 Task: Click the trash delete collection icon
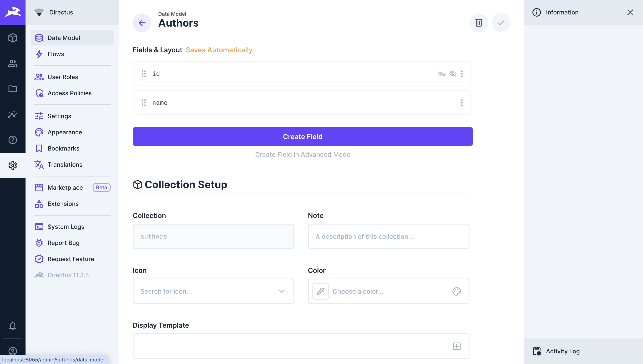click(x=478, y=23)
